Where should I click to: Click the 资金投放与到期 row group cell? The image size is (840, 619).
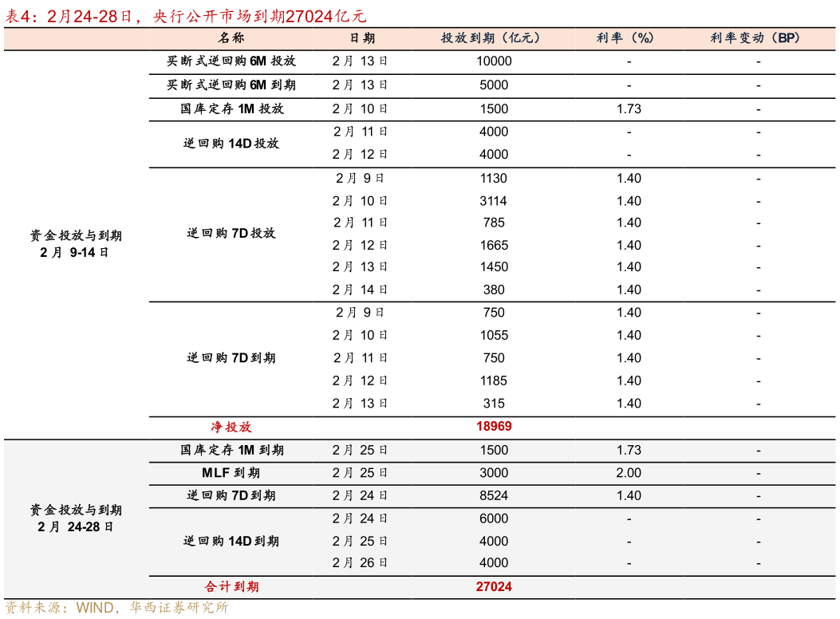76,518
